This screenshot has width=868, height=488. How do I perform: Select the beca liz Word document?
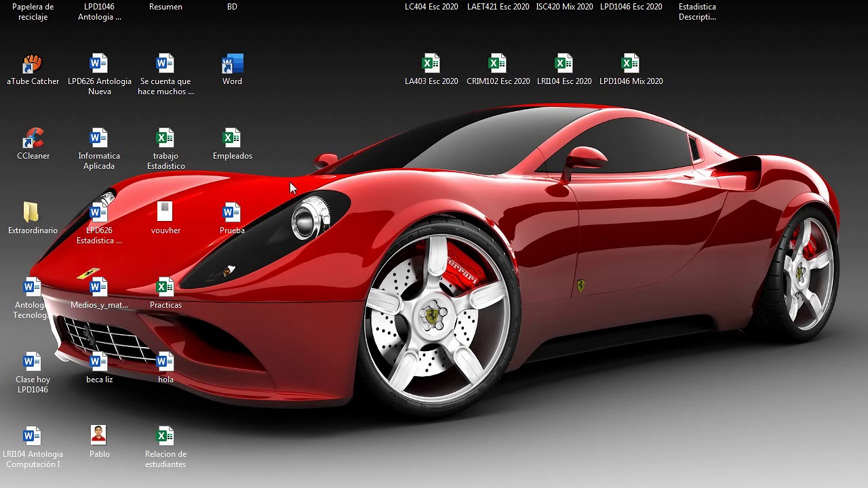[x=99, y=362]
